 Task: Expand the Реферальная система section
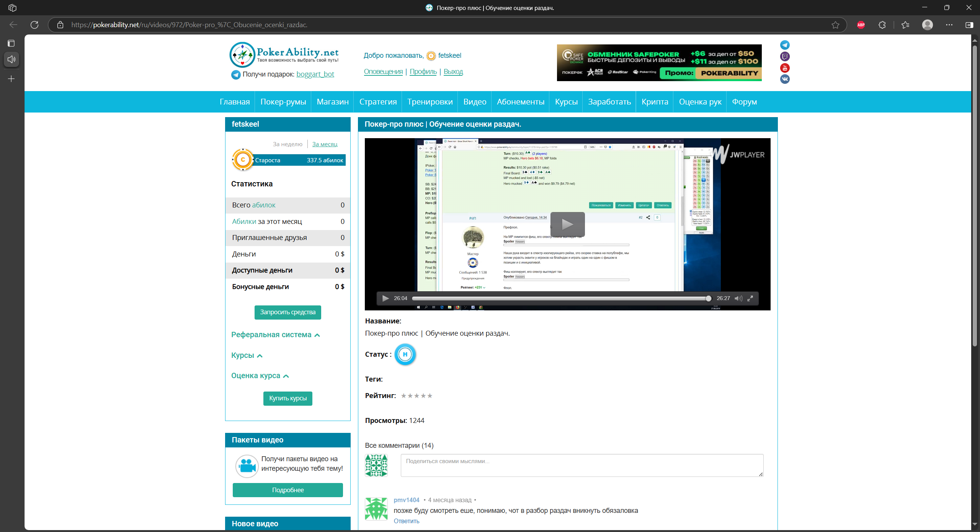276,335
